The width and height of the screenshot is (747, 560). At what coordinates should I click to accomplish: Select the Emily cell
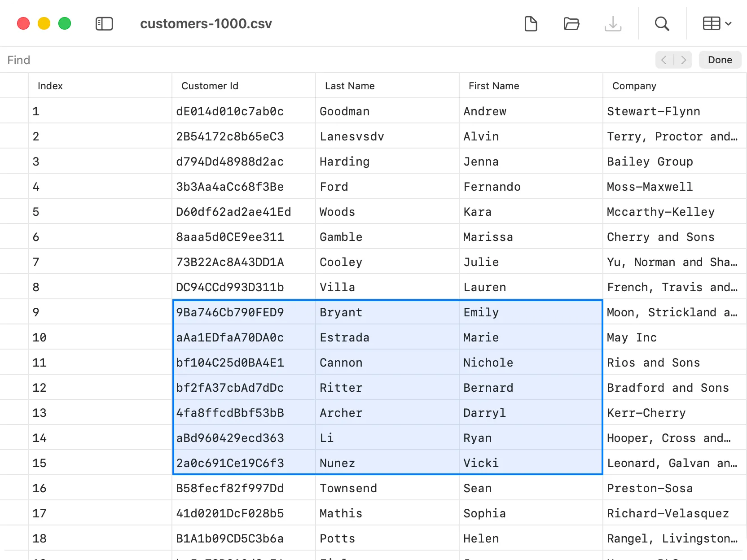[531, 312]
